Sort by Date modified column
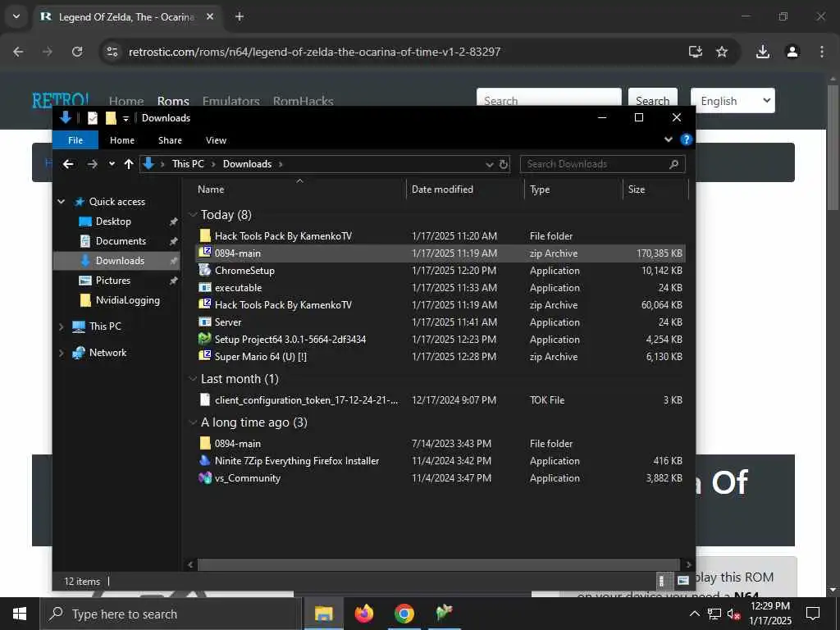 click(x=442, y=189)
